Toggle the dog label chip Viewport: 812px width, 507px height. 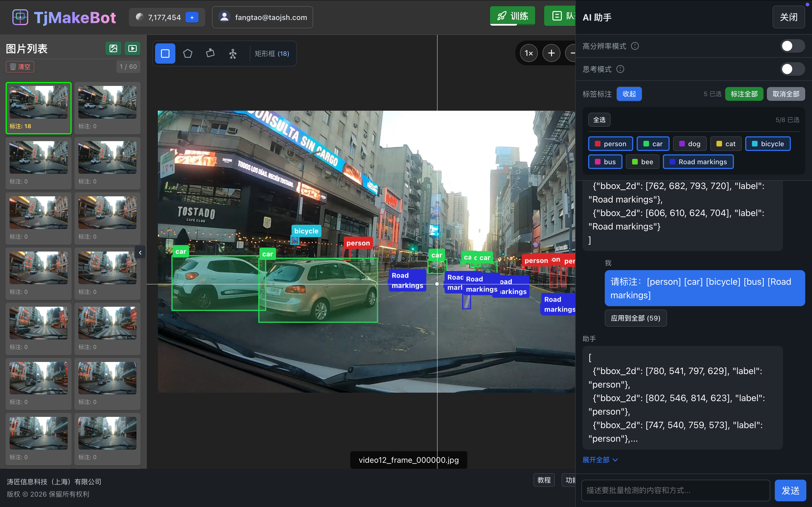pos(690,144)
